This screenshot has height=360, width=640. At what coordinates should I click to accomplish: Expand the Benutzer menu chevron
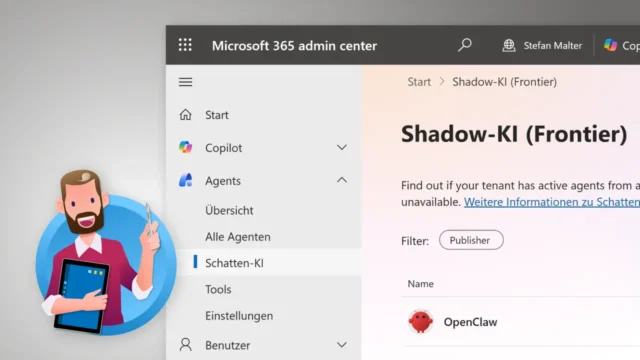click(342, 345)
